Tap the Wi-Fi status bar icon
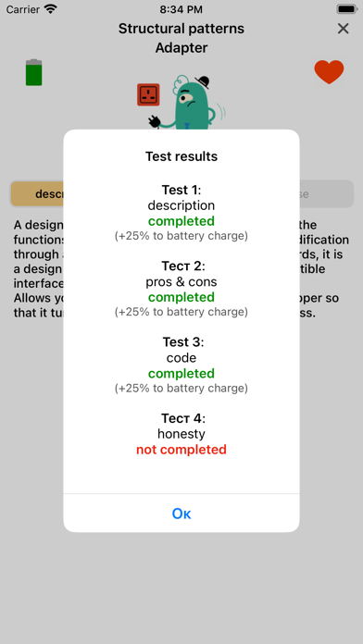 point(51,9)
